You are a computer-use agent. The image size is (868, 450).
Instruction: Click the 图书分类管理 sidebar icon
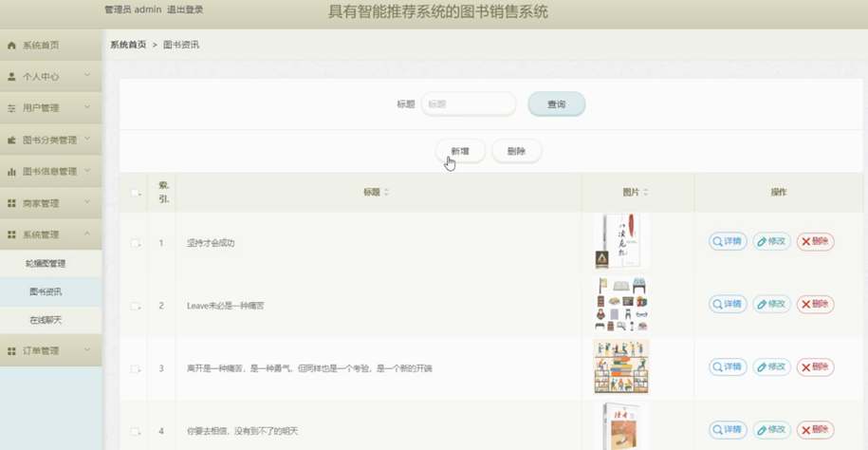(11, 141)
